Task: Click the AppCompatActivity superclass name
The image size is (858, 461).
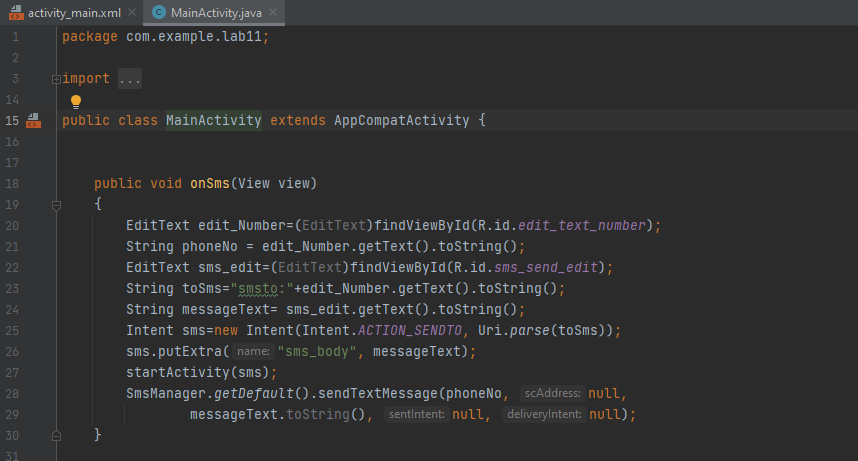Action: [x=402, y=120]
